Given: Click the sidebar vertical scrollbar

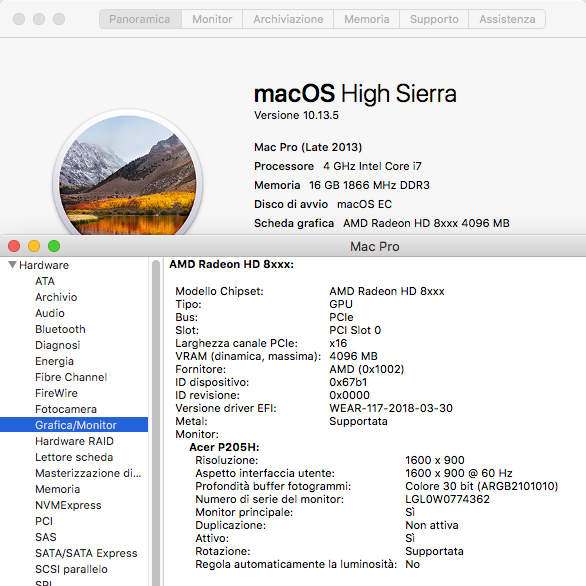Looking at the screenshot, I should tap(156, 422).
